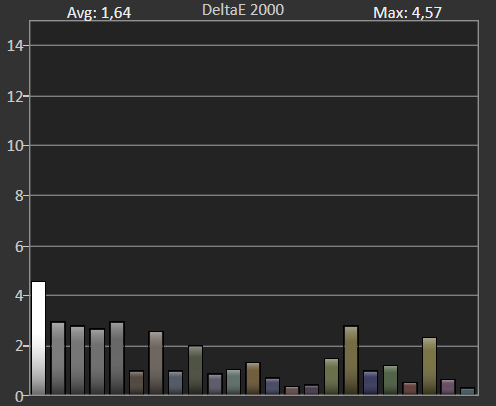496x406 pixels.
Task: Click the pale teal-gray bar beside golden-brown bar
Action: pyautogui.click(x=234, y=382)
